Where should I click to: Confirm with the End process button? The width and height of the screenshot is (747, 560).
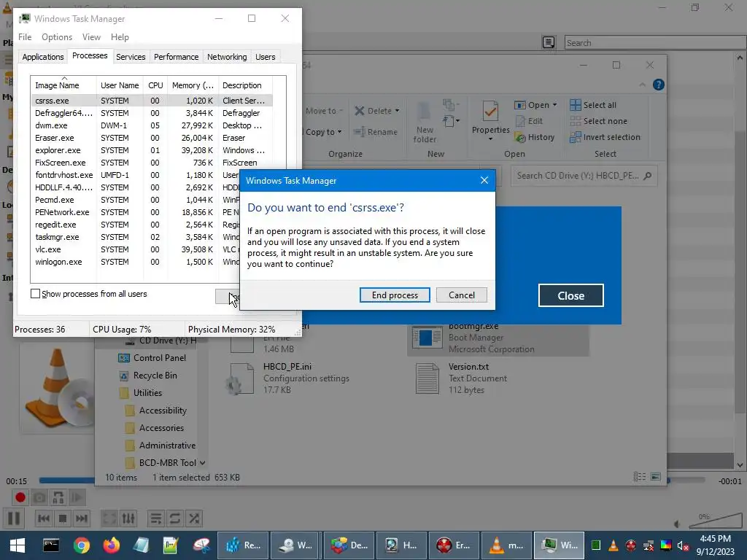(x=395, y=295)
